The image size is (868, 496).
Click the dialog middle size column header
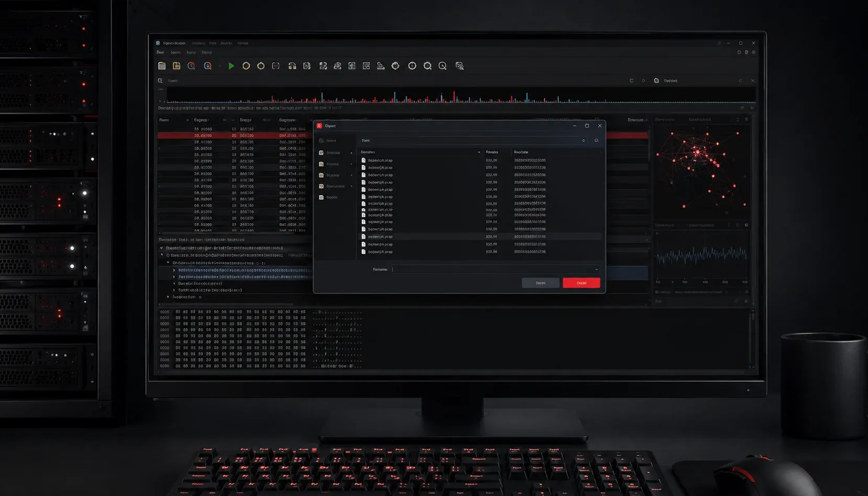(492, 152)
